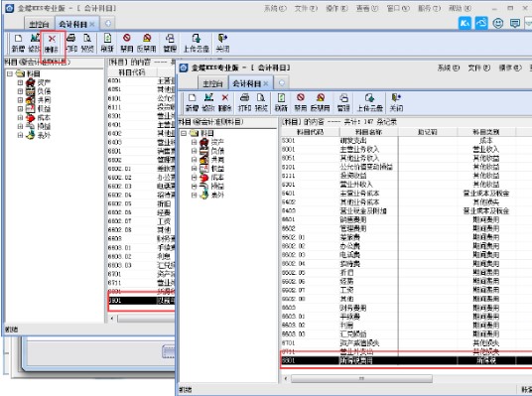This screenshot has width=532, height=396.
Task: Expand 资产 node in the front window tree
Action: [195, 142]
